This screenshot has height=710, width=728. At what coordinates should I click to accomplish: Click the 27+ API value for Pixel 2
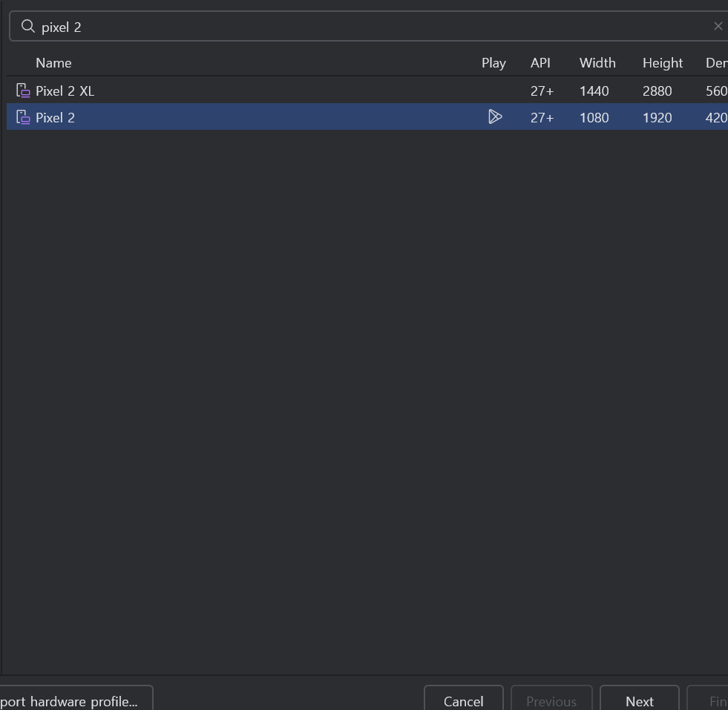(542, 118)
